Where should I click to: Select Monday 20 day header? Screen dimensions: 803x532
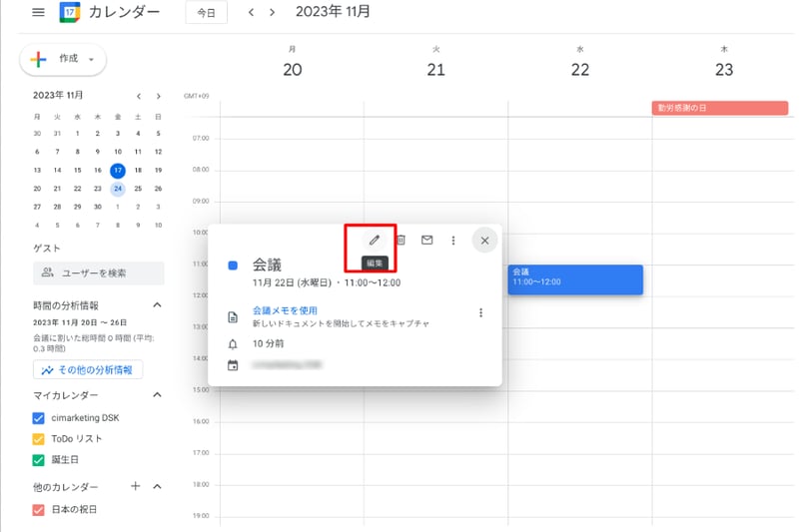(293, 70)
